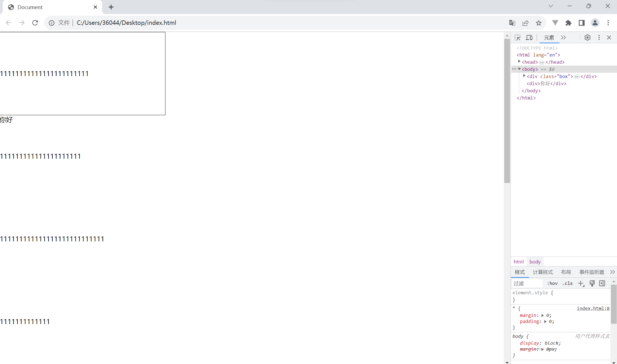Click html in the breadcrumb bar

(x=519, y=262)
